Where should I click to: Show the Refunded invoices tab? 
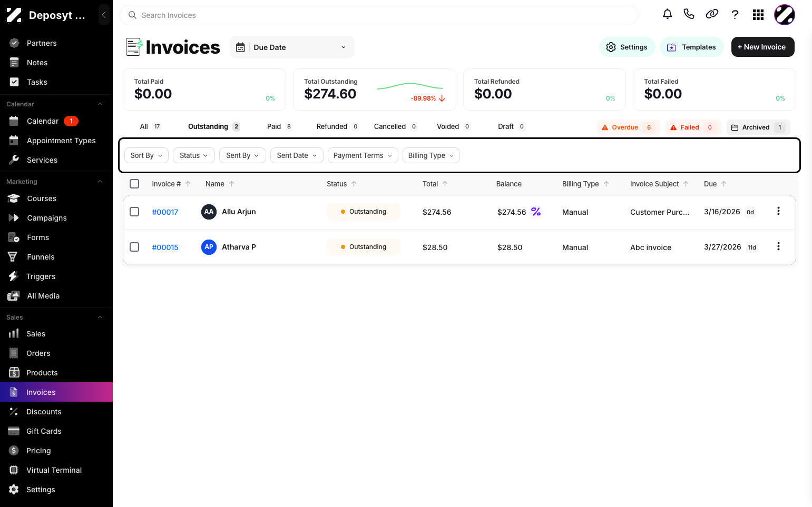tap(337, 126)
